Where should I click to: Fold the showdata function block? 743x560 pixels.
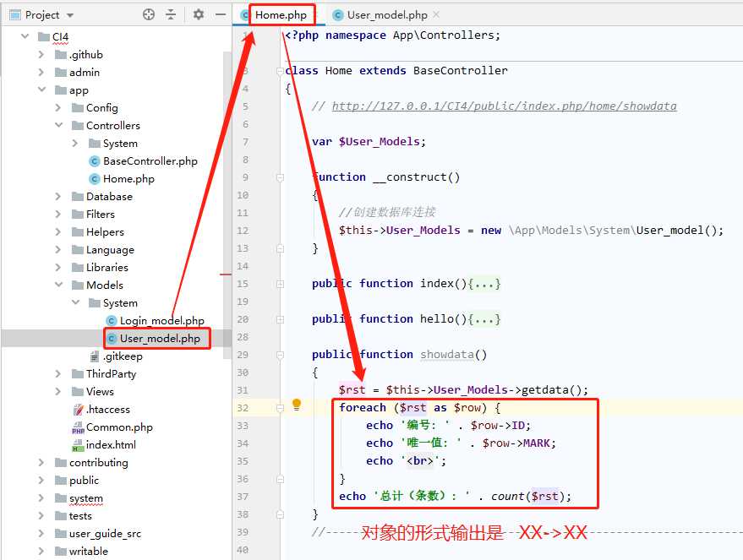(x=280, y=355)
